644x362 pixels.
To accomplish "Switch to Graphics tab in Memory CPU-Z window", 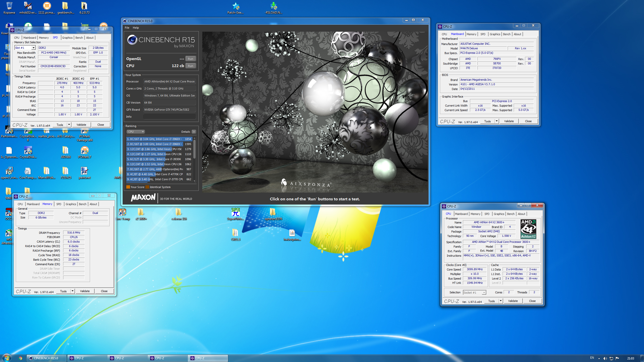I will pyautogui.click(x=71, y=204).
